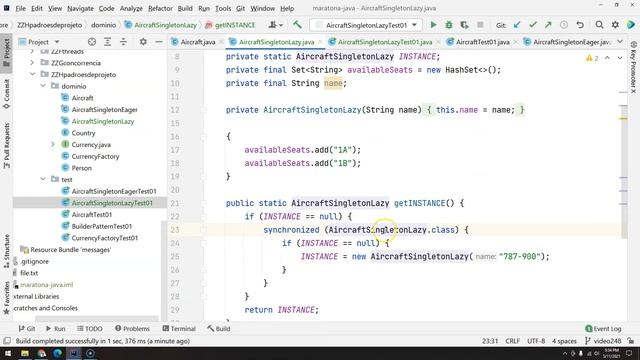Open the Commit tool window sidebar
This screenshot has height=360, width=640.
7,94
